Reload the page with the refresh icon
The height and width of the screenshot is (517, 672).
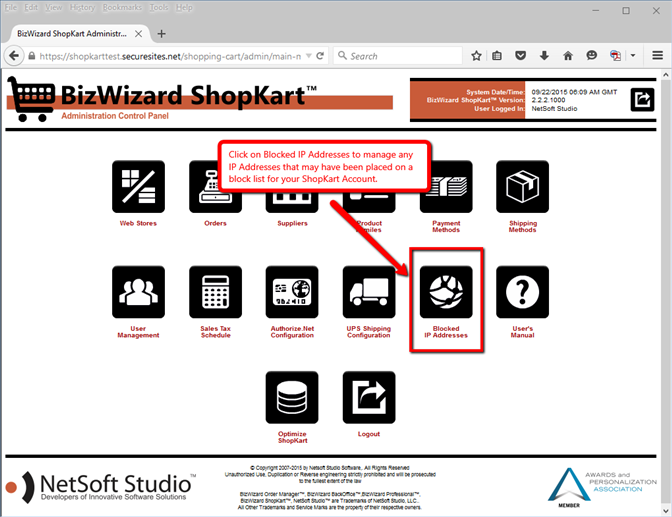click(x=320, y=56)
